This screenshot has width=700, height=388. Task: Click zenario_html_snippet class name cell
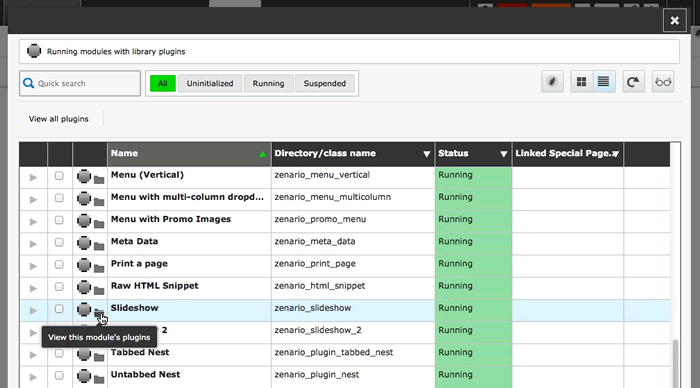(353, 287)
